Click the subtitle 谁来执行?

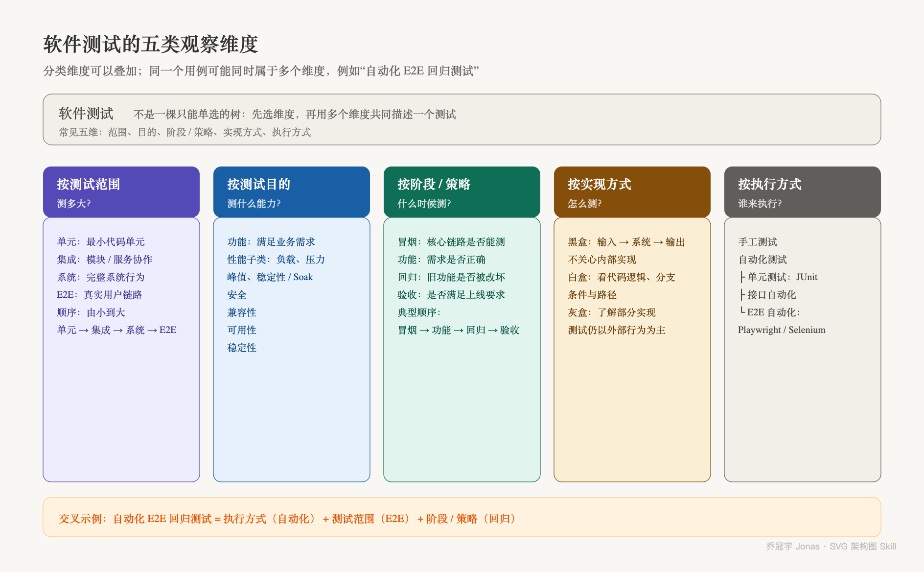click(760, 204)
